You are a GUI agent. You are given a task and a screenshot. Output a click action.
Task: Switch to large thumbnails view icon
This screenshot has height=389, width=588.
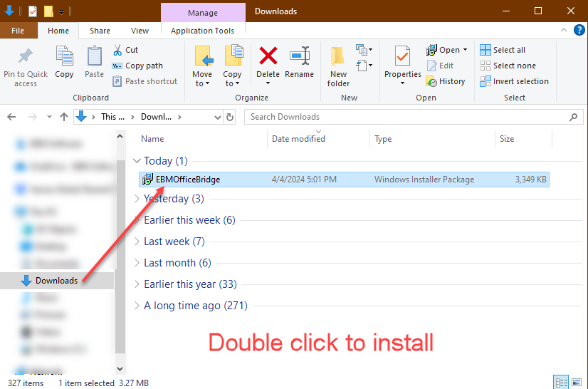577,383
